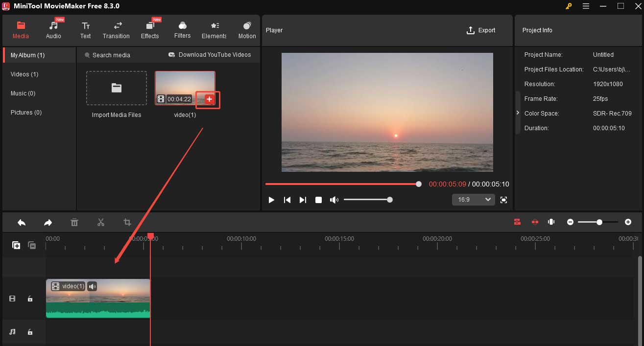Go to previous frame in player

click(x=287, y=200)
